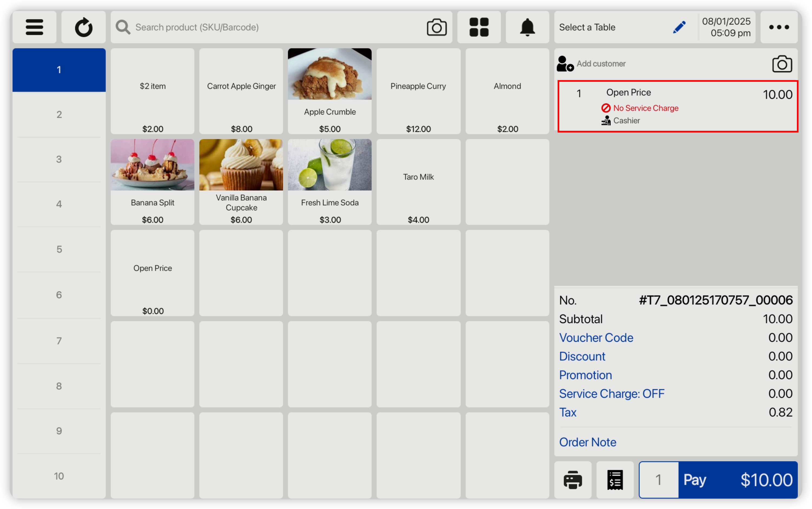Select the Open Price order line item
Viewport: 812px width, 509px height.
(678, 106)
